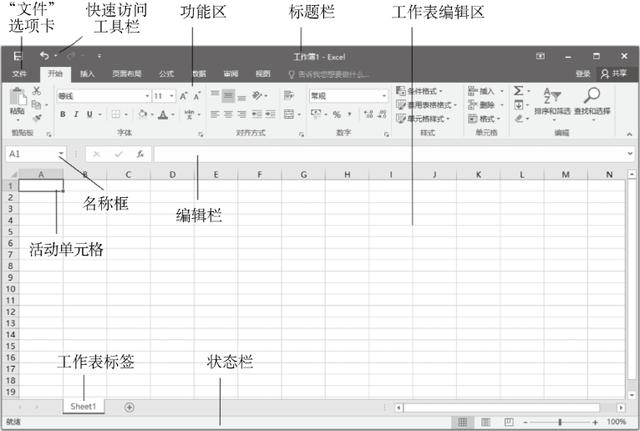Click the Insert Function fx icon

pyautogui.click(x=140, y=154)
